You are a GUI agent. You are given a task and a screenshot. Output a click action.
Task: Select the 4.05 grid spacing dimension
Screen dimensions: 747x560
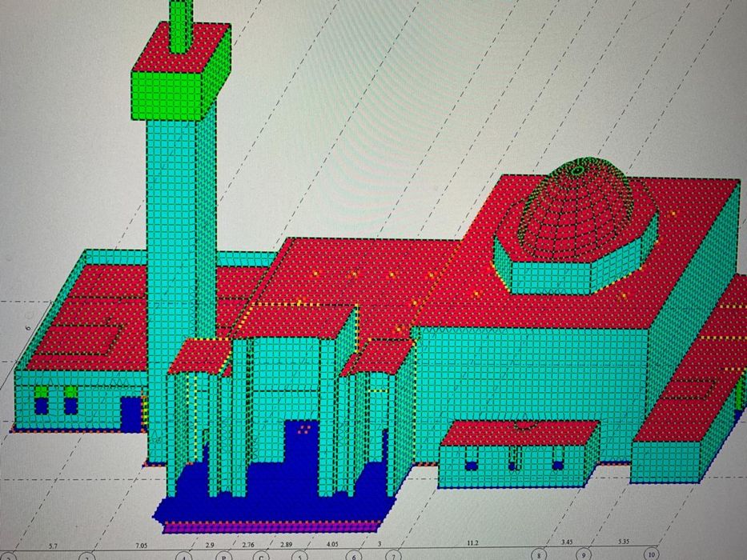pyautogui.click(x=332, y=544)
